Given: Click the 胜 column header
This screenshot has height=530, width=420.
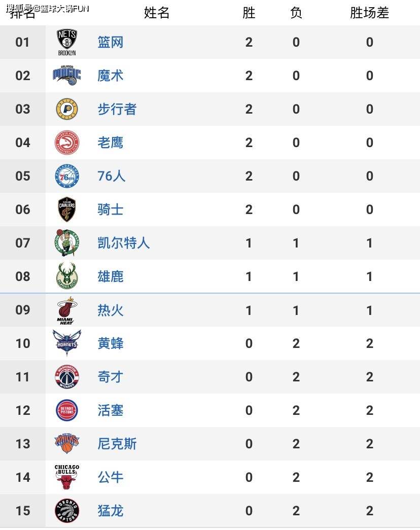Looking at the screenshot, I should coord(249,13).
